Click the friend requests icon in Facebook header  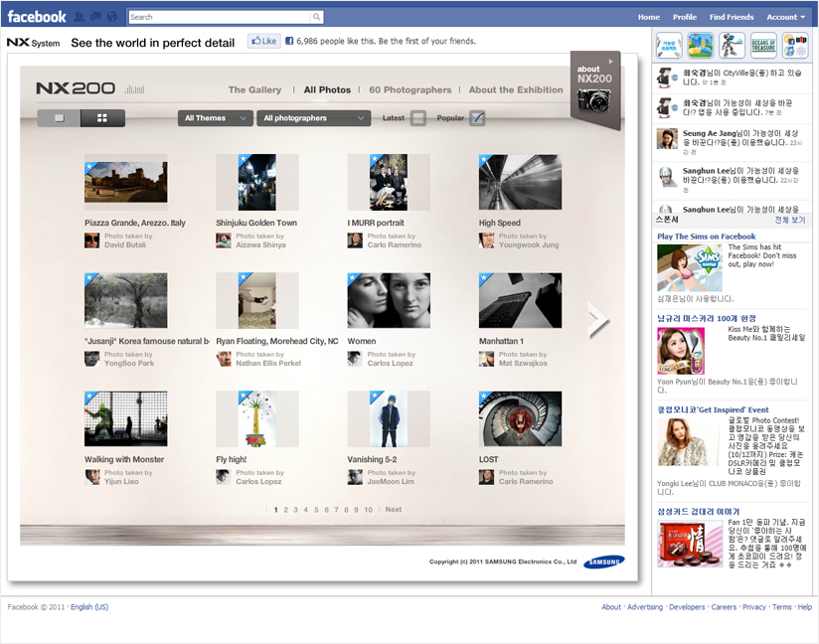pos(79,17)
